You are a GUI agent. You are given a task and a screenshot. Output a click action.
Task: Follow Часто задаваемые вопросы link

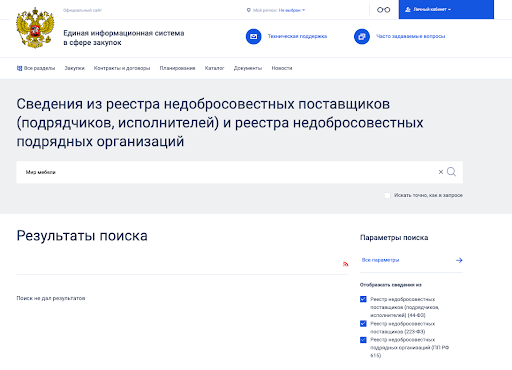pyautogui.click(x=411, y=36)
